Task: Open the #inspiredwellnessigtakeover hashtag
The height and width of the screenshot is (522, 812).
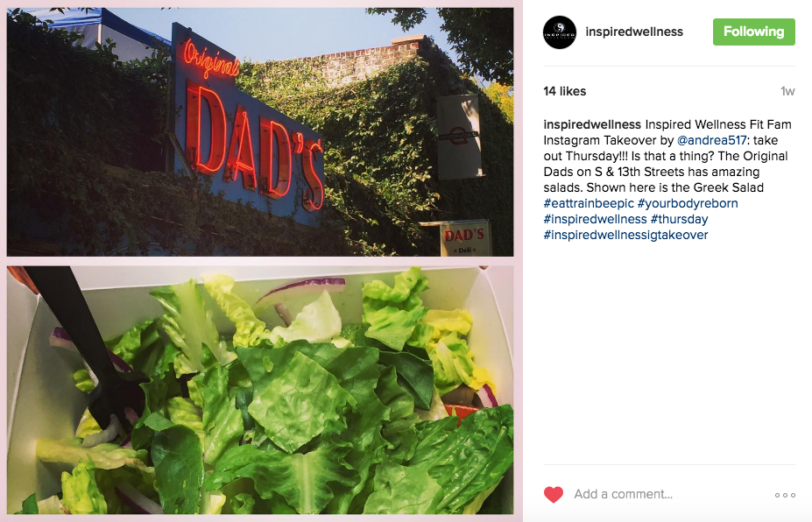Action: coord(625,235)
